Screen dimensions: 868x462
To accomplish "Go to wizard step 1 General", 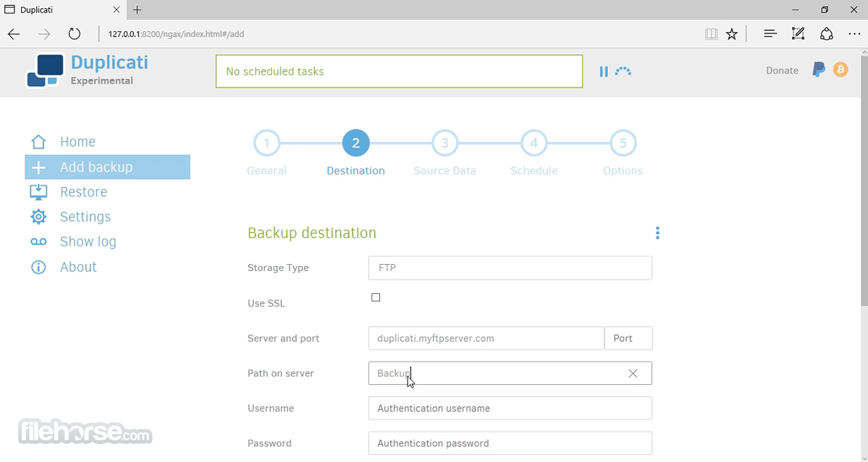I will (x=267, y=144).
